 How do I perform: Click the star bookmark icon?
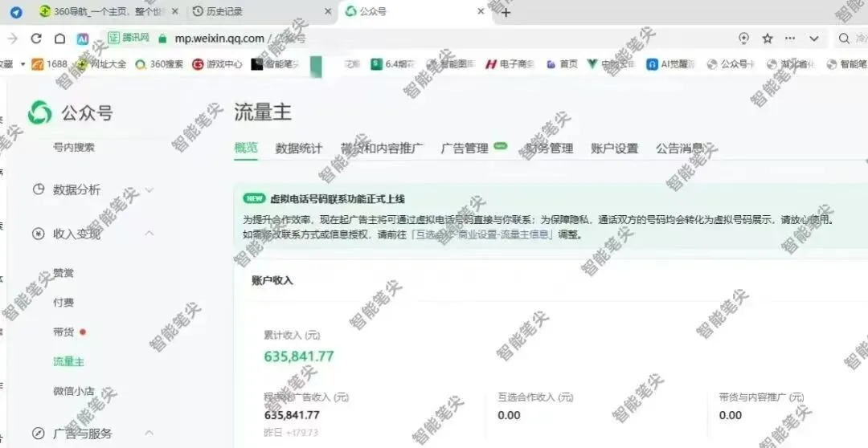768,39
